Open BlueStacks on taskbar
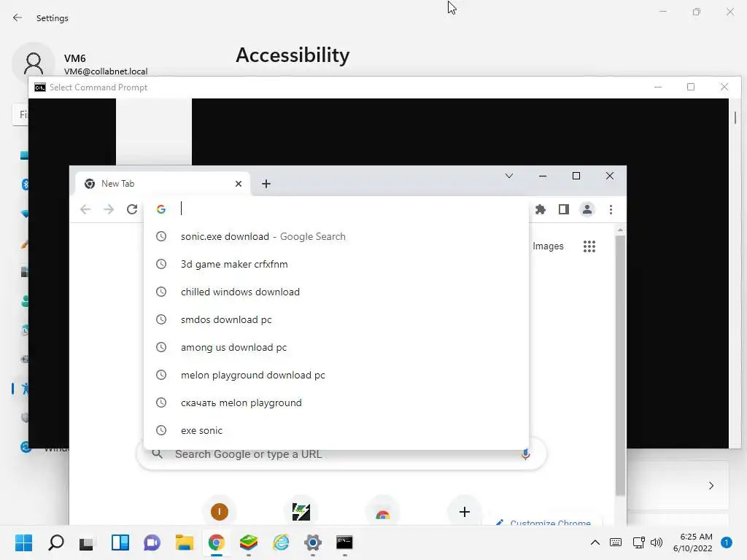 [x=249, y=542]
